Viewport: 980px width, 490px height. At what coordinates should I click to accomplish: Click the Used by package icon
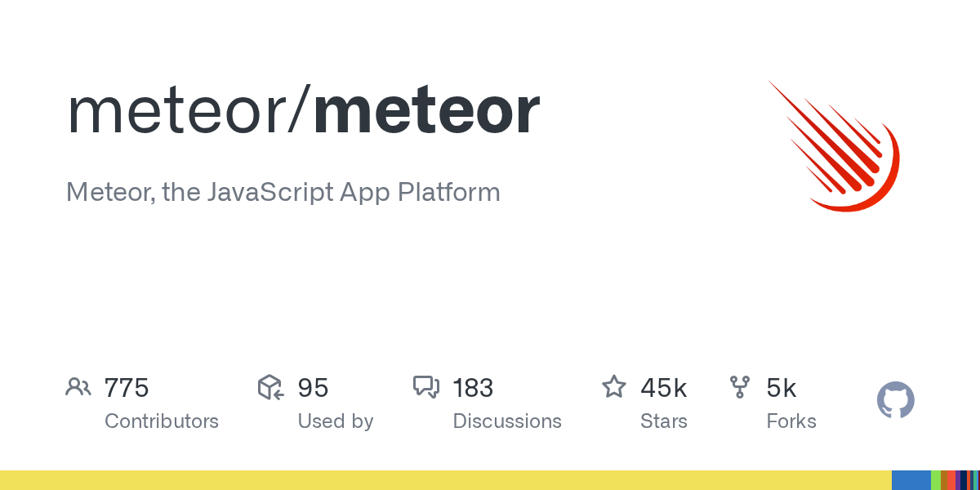[x=270, y=387]
